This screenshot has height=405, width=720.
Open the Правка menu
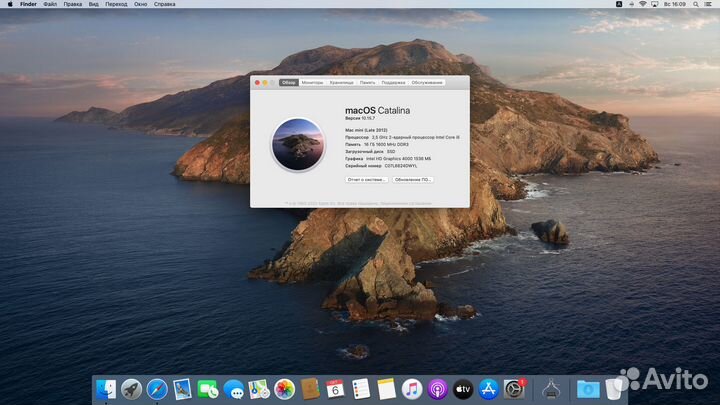(x=73, y=4)
